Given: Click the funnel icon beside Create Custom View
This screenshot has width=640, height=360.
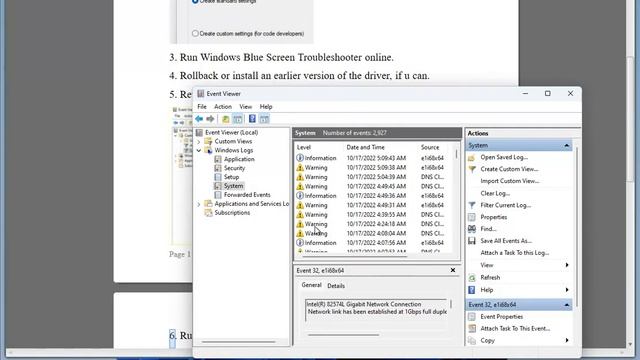Looking at the screenshot, I should click(472, 169).
